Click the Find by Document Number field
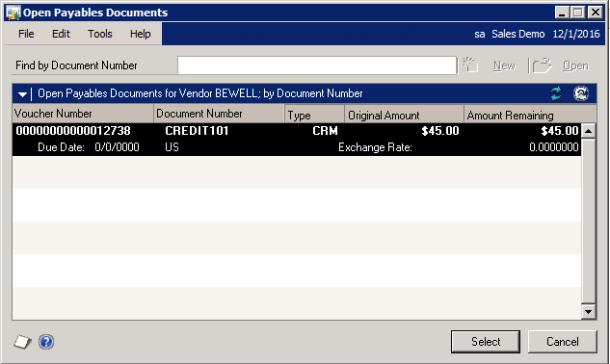 pos(317,65)
